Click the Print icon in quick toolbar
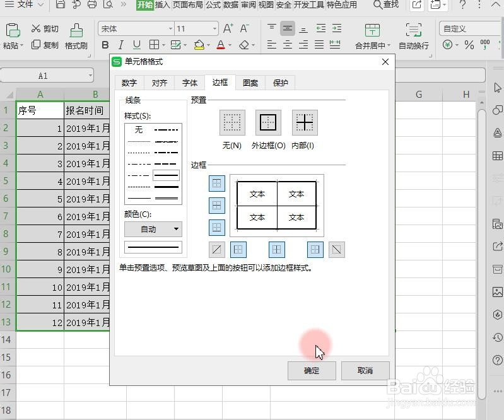The image size is (504, 420). 92,4
